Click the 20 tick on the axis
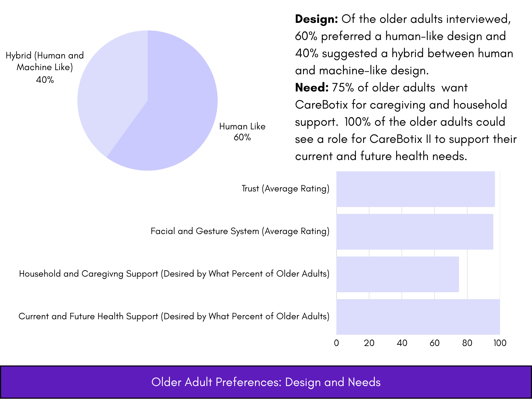The width and height of the screenshot is (532, 399). [x=369, y=343]
